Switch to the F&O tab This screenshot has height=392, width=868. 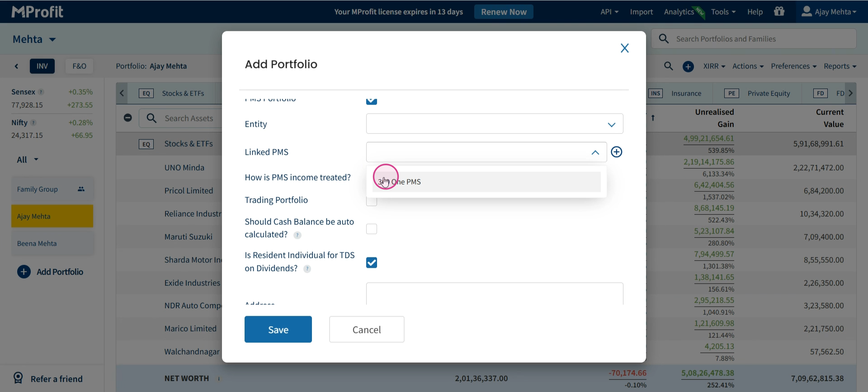[x=79, y=66]
